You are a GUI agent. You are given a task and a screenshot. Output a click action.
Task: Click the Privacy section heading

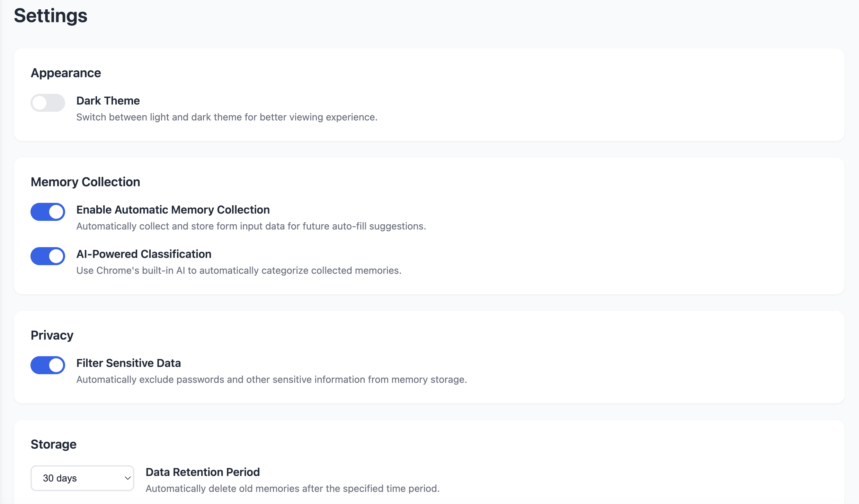52,335
